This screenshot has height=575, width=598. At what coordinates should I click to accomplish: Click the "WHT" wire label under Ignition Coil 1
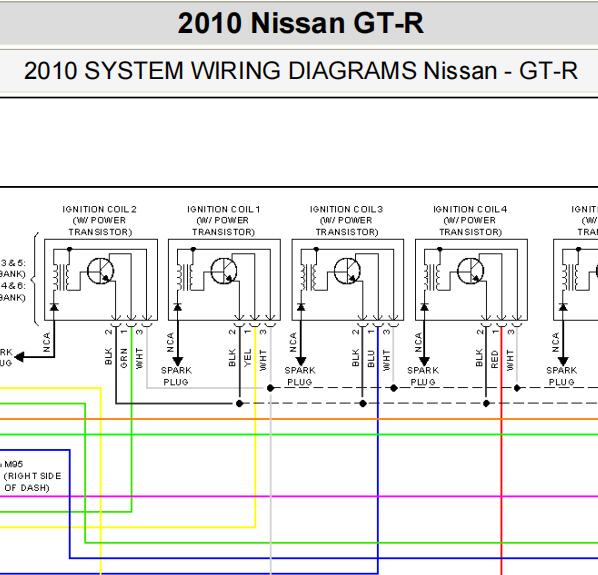263,360
